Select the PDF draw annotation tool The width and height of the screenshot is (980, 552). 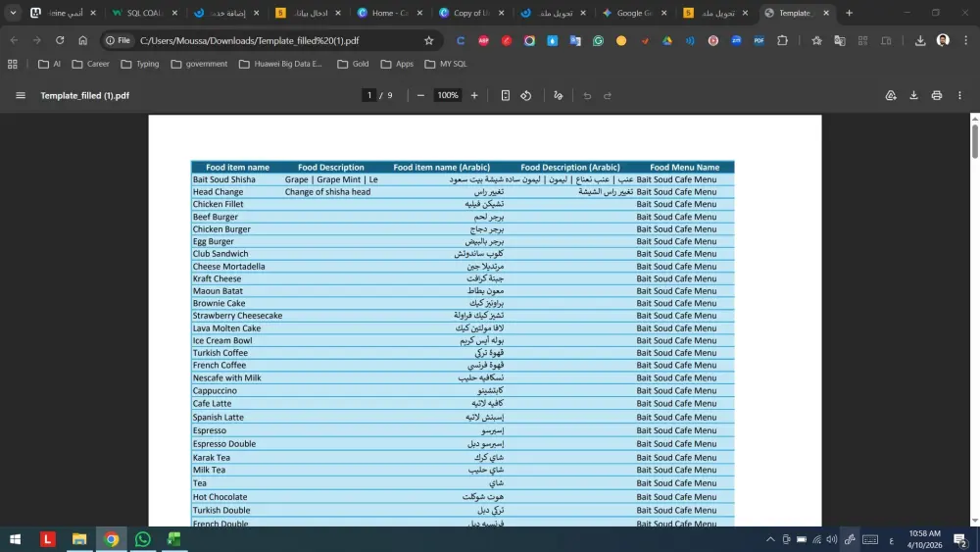pos(559,96)
